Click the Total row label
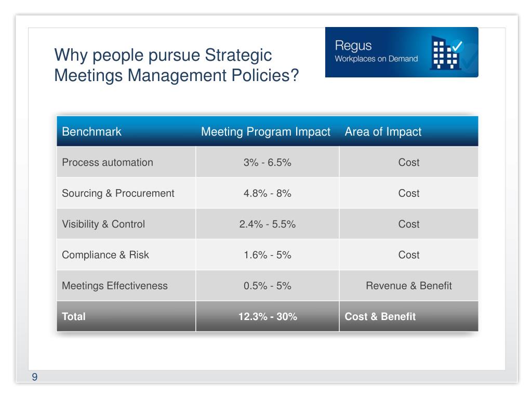Screen dimensions: 532x399 tap(74, 316)
